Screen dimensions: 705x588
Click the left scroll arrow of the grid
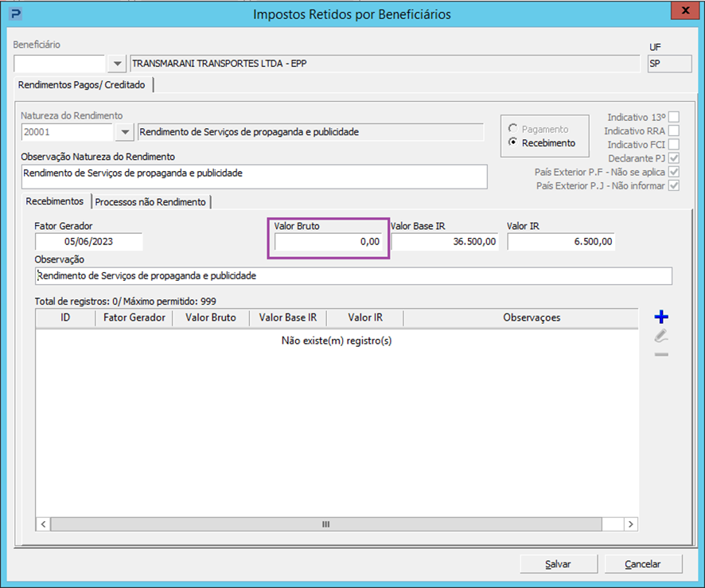tap(43, 524)
